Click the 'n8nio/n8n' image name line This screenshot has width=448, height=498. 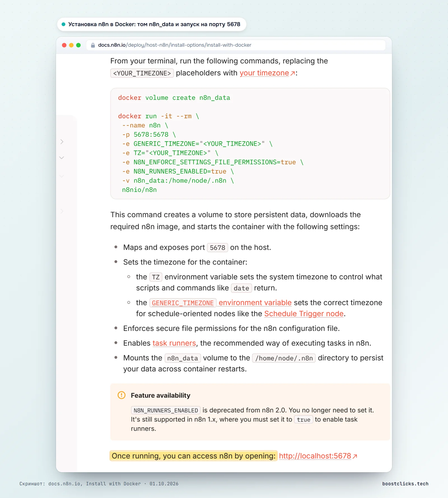point(139,190)
